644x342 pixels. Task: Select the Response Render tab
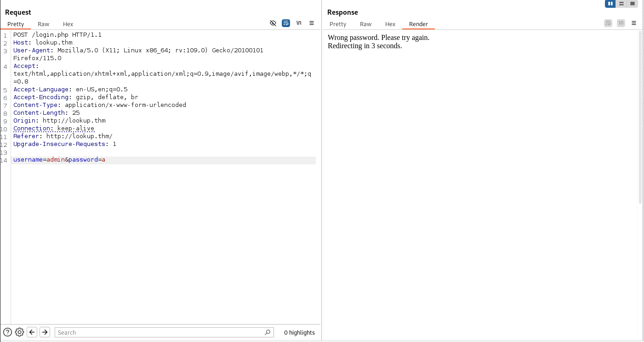click(x=418, y=24)
